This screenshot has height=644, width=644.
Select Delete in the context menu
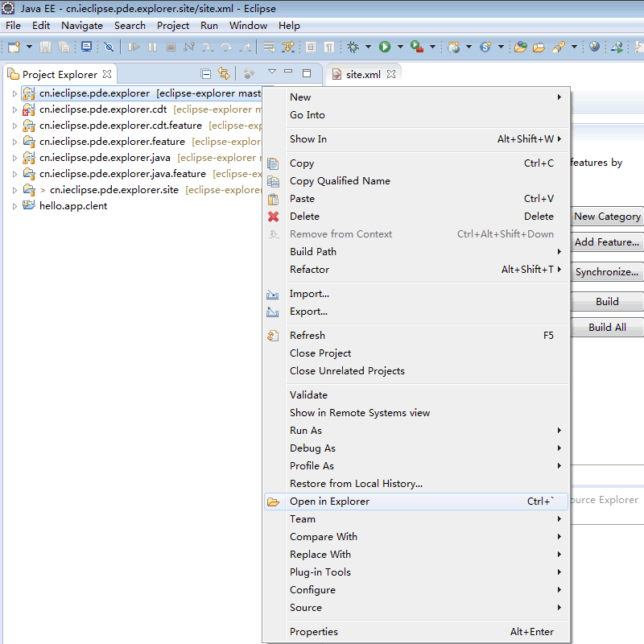tap(416, 217)
